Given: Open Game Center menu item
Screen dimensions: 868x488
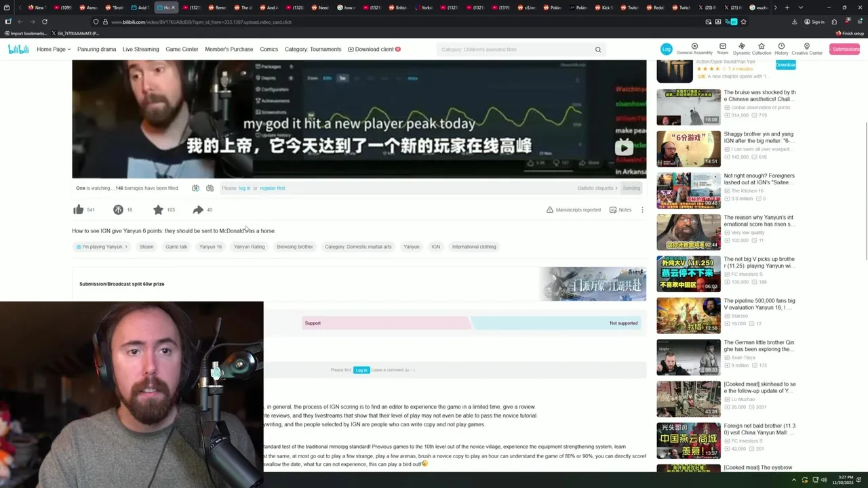Looking at the screenshot, I should coord(182,49).
